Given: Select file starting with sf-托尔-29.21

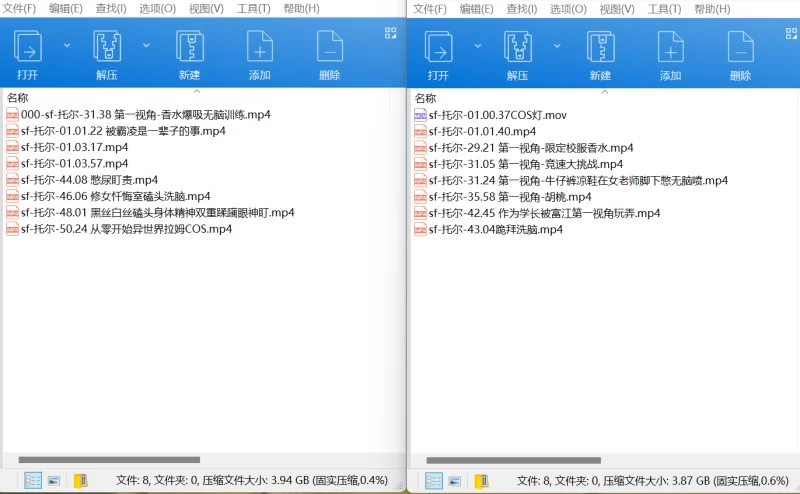Looking at the screenshot, I should 523,148.
